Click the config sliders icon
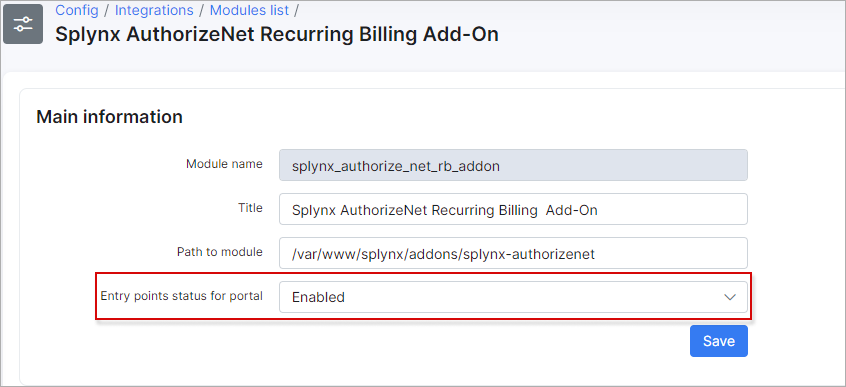 23,24
